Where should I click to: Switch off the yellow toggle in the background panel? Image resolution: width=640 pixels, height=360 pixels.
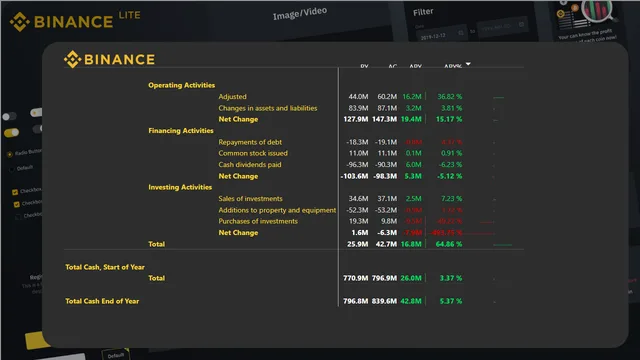pyautogui.click(x=11, y=132)
